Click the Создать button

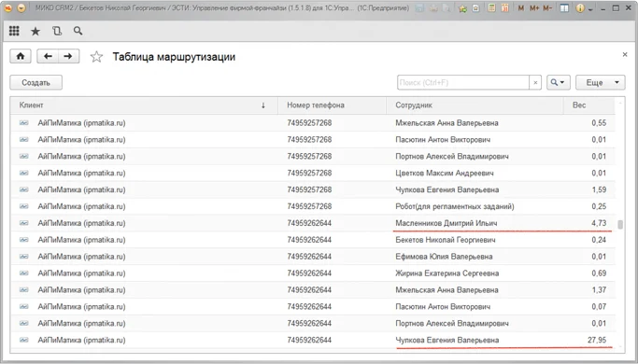click(x=35, y=82)
